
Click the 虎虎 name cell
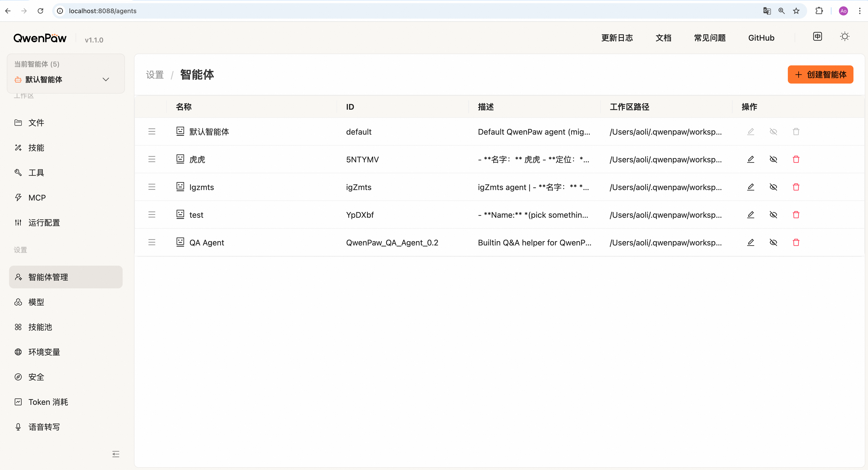click(x=197, y=159)
